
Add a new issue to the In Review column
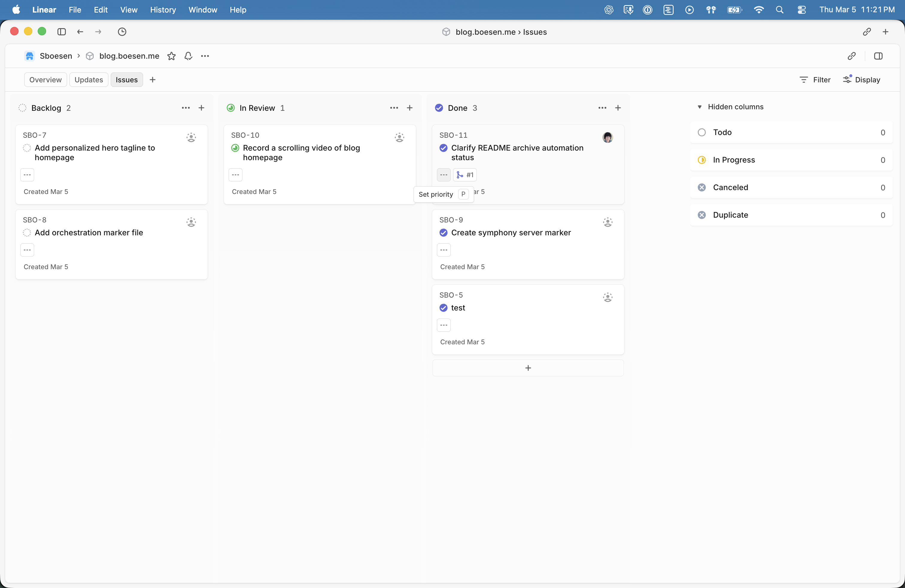pyautogui.click(x=410, y=108)
